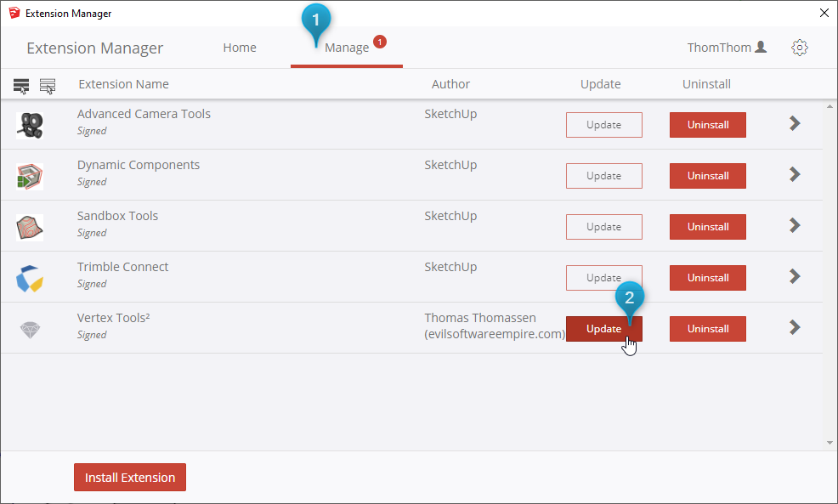
Task: Expand the Vertex Tools² details chevron
Action: point(795,328)
